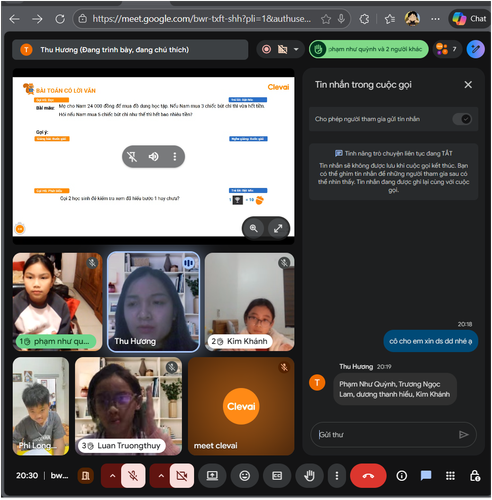
Task: Click chat message cô cho em xin ds
Action: [x=430, y=341]
